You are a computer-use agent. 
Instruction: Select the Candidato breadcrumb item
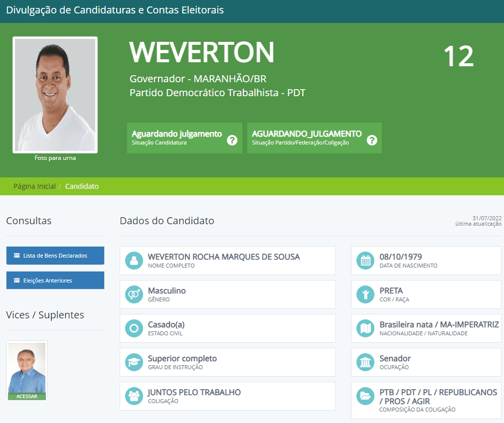[x=82, y=186]
